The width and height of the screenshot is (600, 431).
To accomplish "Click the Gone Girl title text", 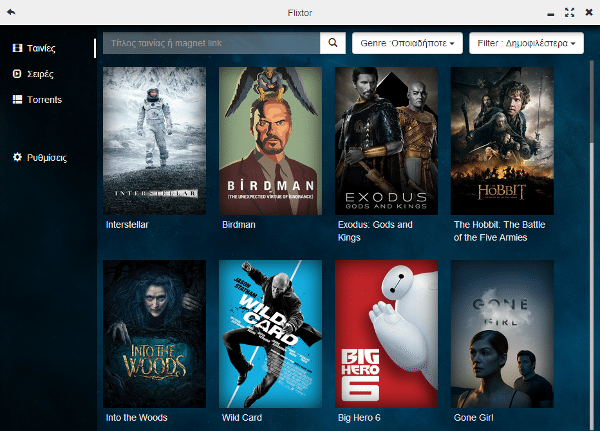I will [473, 418].
